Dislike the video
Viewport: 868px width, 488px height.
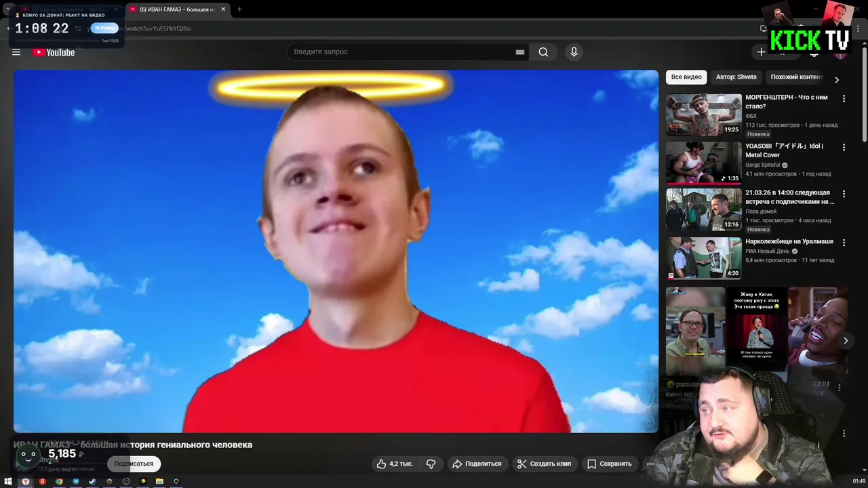[431, 464]
